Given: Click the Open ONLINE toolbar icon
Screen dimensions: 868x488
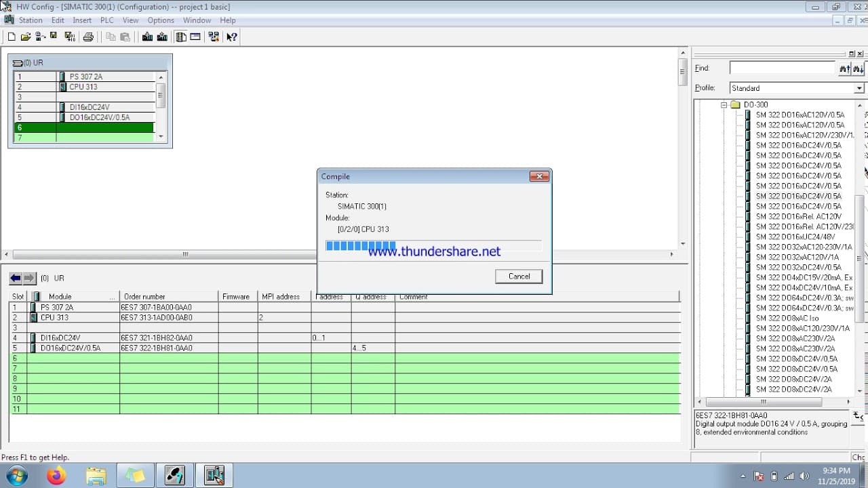Looking at the screenshot, I should pyautogui.click(x=40, y=37).
